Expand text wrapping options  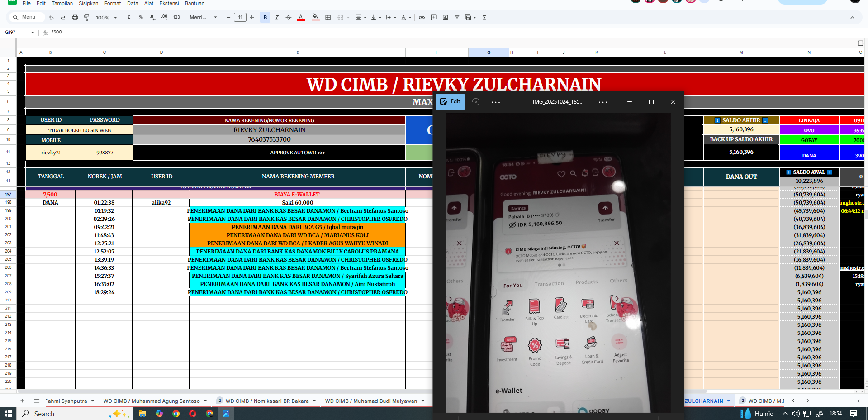[x=391, y=17]
